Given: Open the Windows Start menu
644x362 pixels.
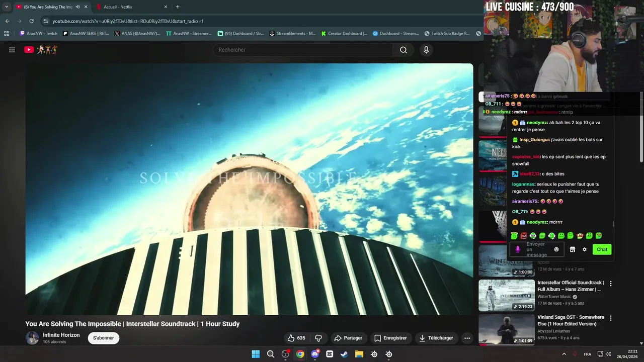Looking at the screenshot, I should click(x=256, y=354).
